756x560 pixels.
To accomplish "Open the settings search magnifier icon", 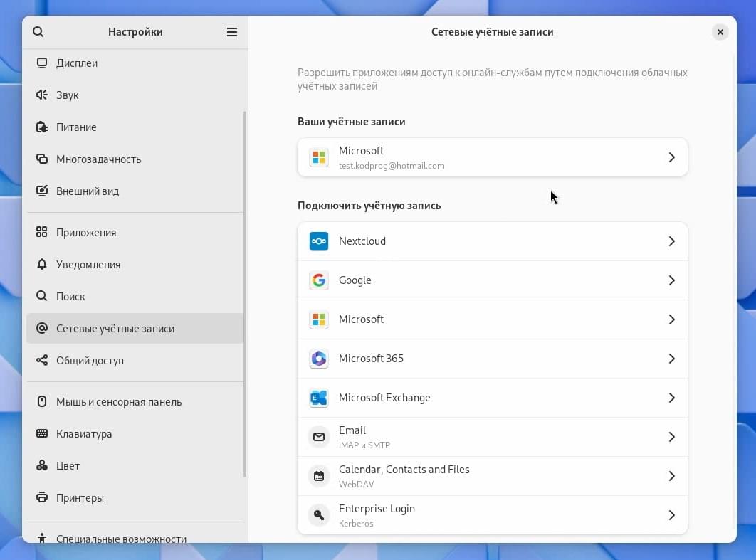I will tap(38, 32).
